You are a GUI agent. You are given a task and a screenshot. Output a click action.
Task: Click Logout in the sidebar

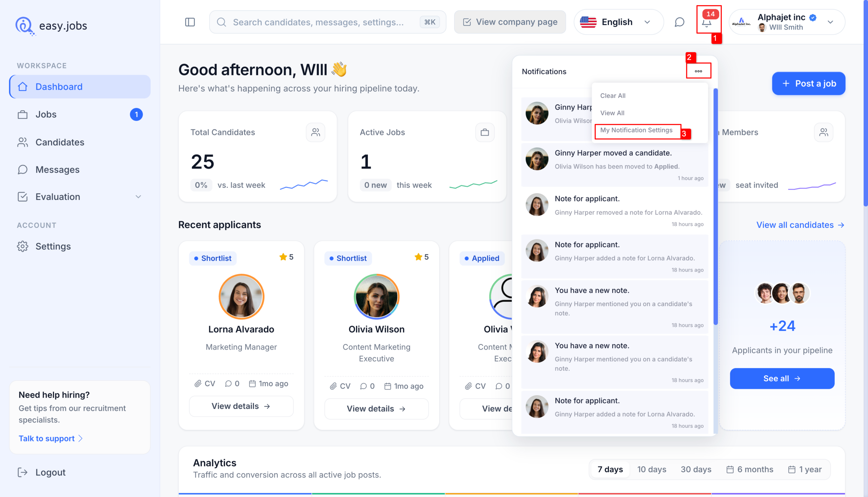pyautogui.click(x=41, y=472)
